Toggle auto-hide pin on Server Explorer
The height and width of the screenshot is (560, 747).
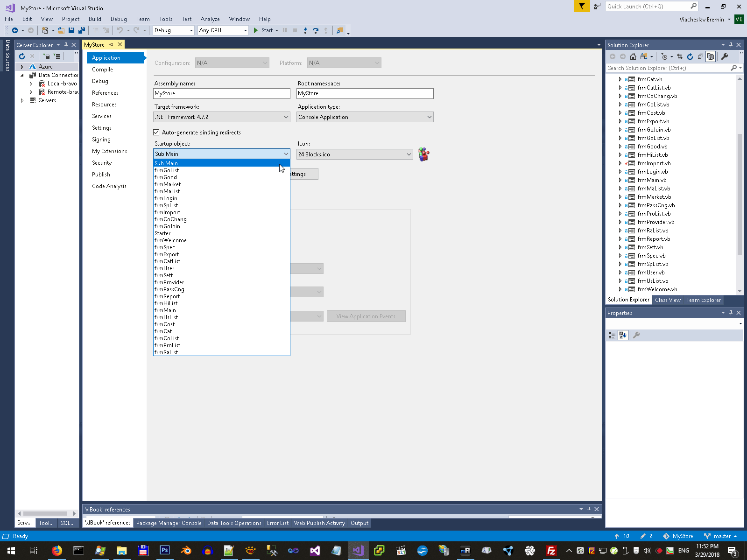pyautogui.click(x=66, y=45)
